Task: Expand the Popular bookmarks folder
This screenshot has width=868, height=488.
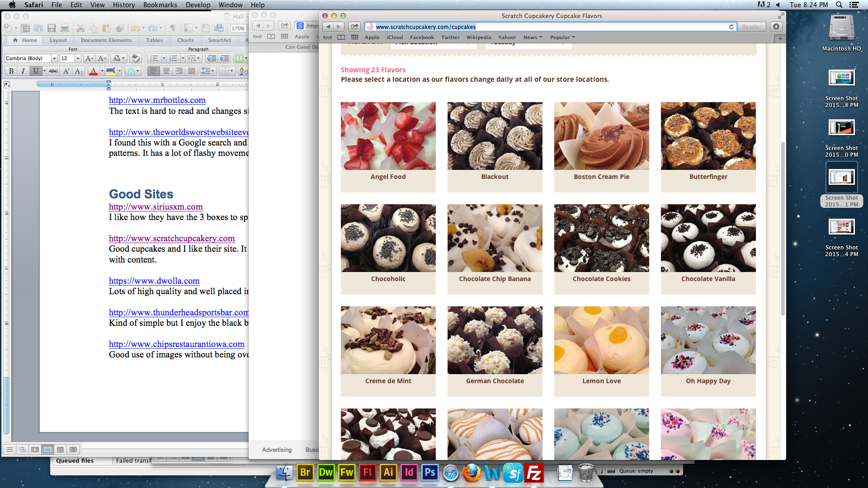Action: [562, 38]
